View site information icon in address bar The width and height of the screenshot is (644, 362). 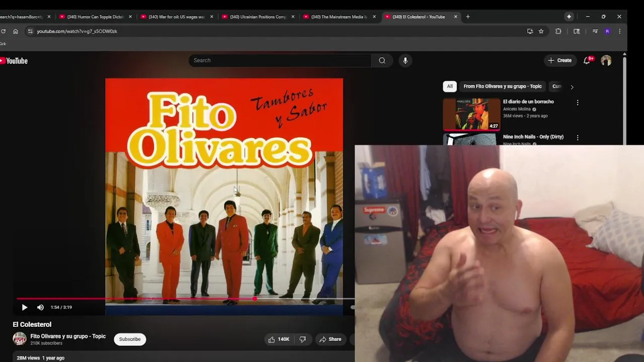[30, 31]
